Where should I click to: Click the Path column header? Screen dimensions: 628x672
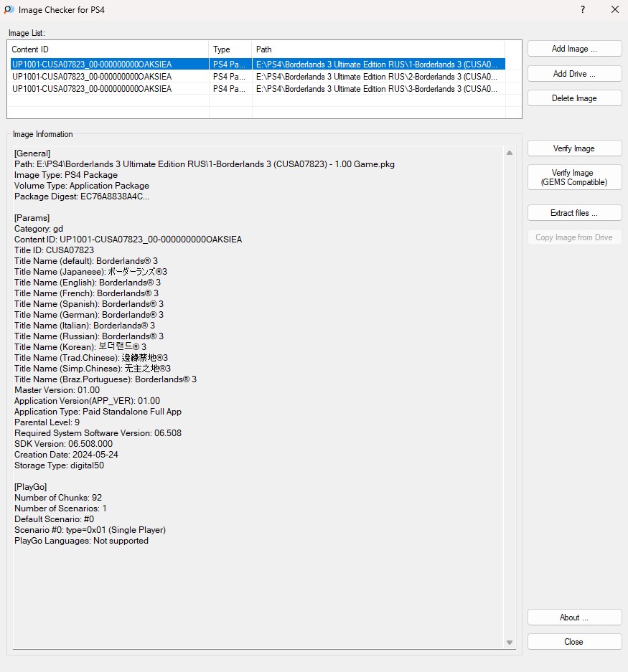(378, 49)
